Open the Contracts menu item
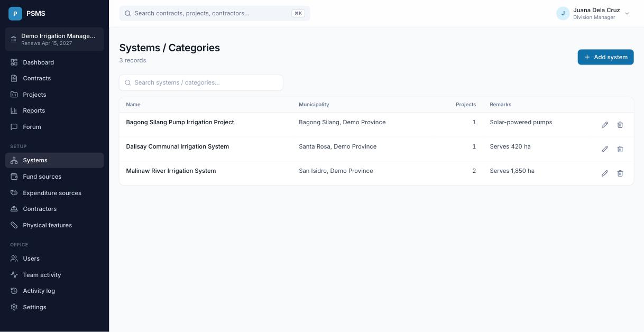The height and width of the screenshot is (332, 644). tap(54, 78)
